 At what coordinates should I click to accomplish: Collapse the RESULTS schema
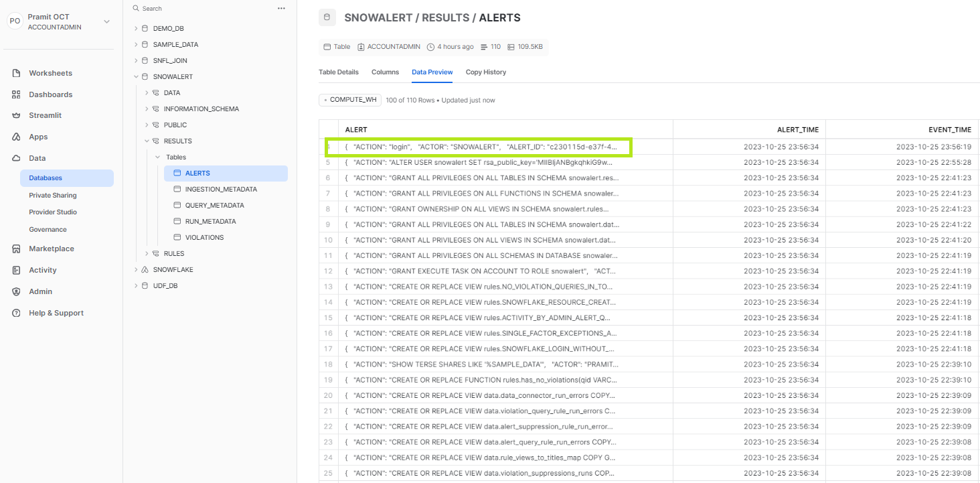click(146, 141)
